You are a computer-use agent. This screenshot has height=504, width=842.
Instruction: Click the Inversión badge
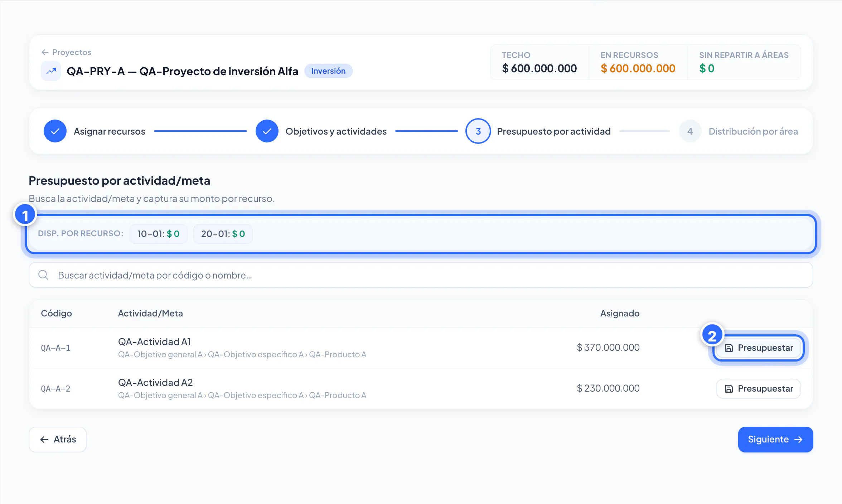click(x=328, y=71)
